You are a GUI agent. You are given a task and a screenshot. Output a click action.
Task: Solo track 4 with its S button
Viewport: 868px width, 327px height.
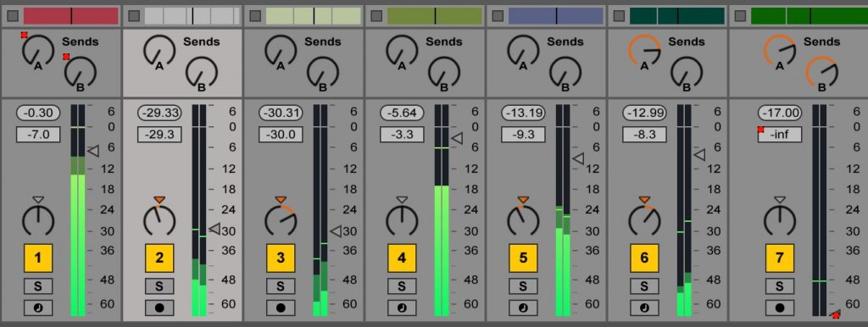pos(402,286)
